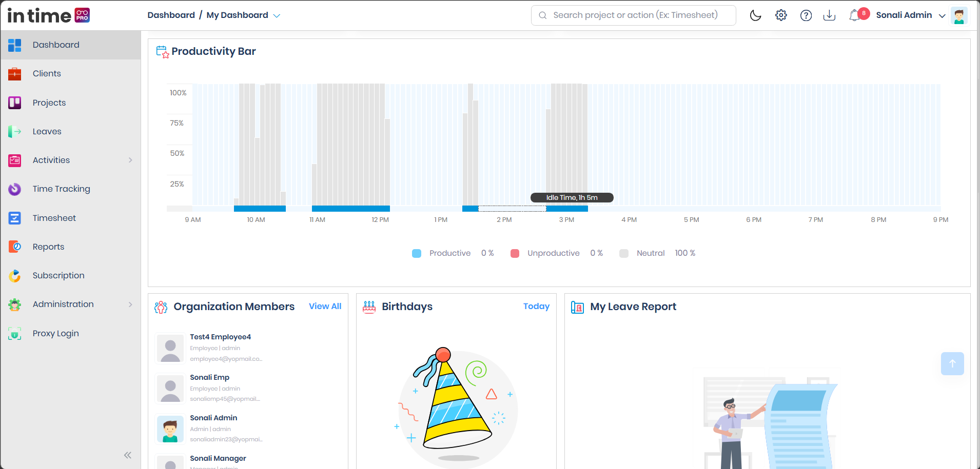
Task: Toggle the Neutral legend item
Action: coord(657,254)
